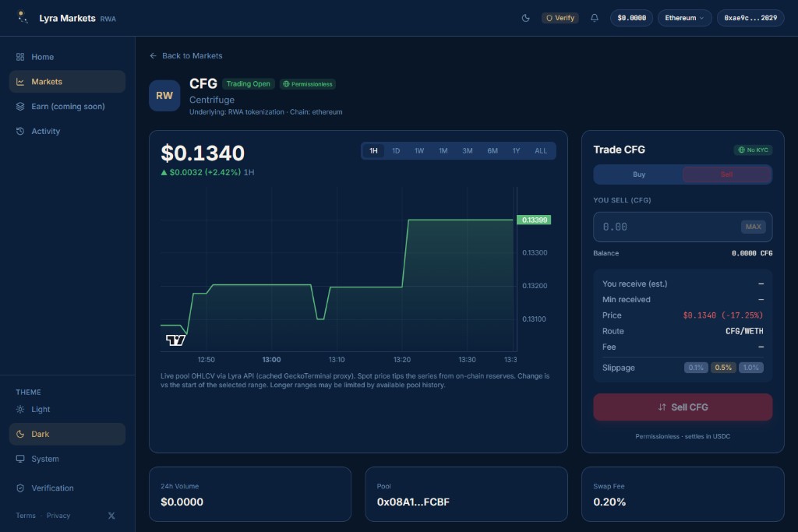The width and height of the screenshot is (798, 532).
Task: Open the $0.0000 balance pill
Action: [631, 18]
